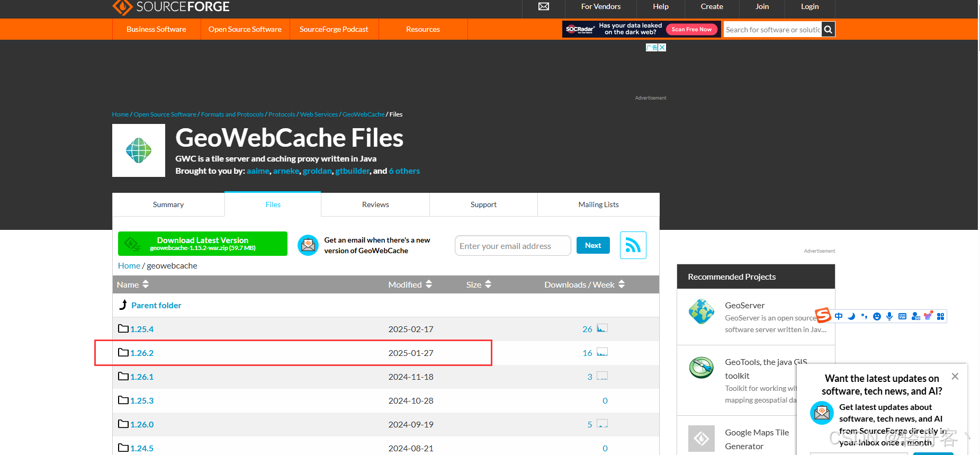Sort file list by Name
The image size is (980, 455).
click(133, 284)
